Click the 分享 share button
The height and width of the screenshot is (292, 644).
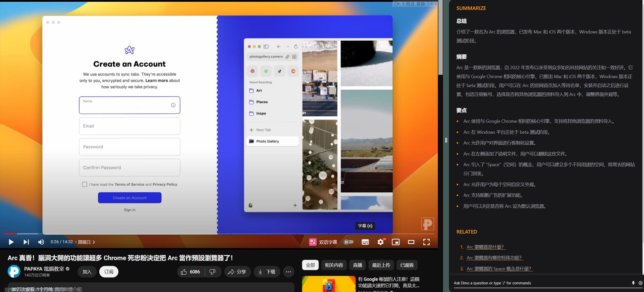point(237,272)
